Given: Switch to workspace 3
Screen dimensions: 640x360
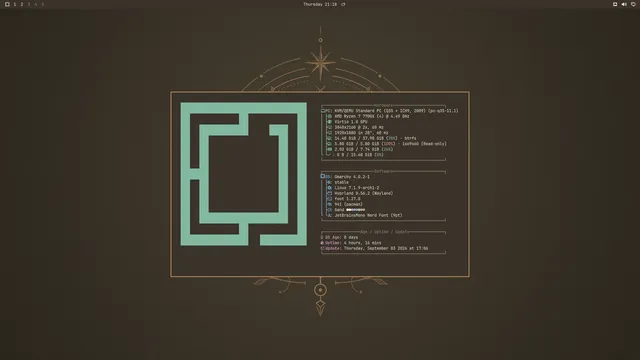Looking at the screenshot, I should pyautogui.click(x=29, y=4).
